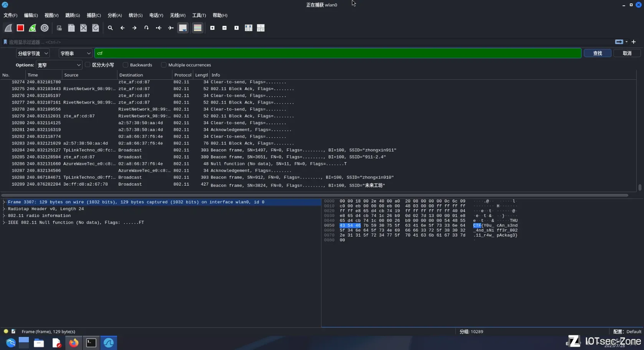644x350 pixels.
Task: Click the 配置: Default profile status
Action: click(627, 332)
